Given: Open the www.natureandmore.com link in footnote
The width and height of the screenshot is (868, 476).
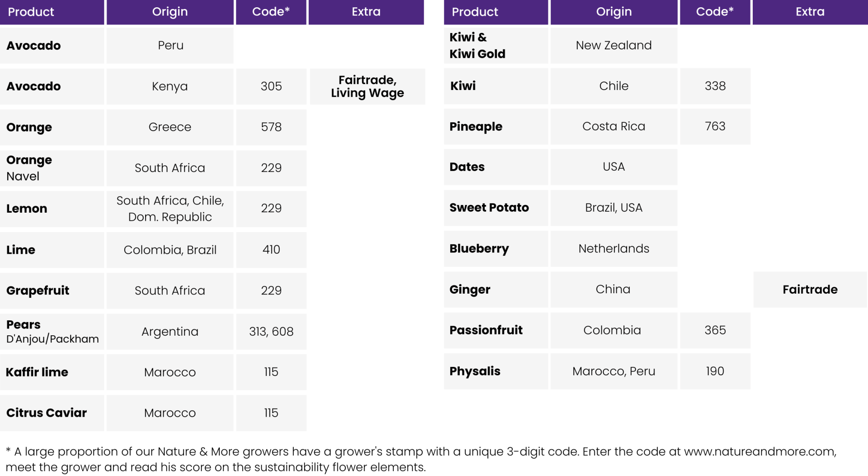Looking at the screenshot, I should pos(759,452).
